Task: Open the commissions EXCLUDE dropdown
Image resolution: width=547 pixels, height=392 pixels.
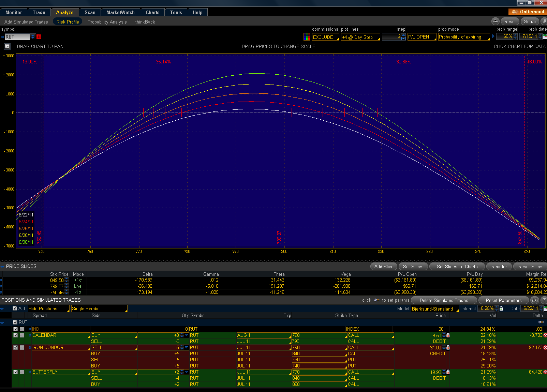Action: click(326, 37)
